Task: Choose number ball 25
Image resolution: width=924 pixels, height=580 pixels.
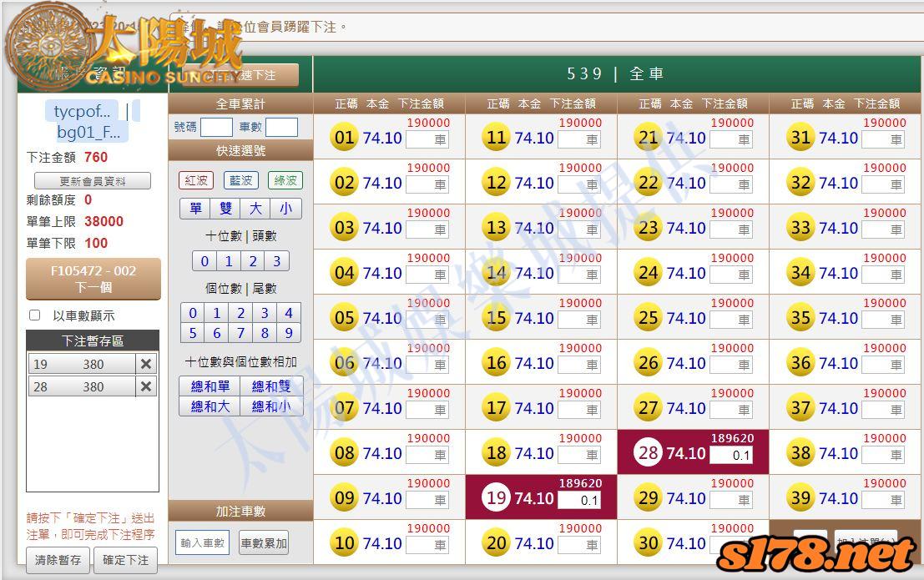Action: (649, 318)
